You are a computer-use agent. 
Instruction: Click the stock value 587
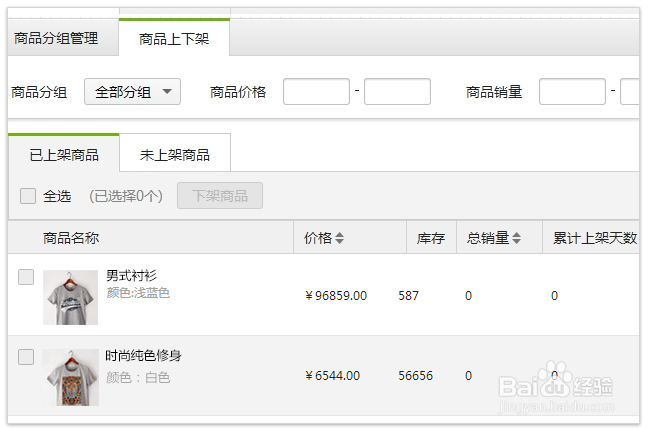408,296
